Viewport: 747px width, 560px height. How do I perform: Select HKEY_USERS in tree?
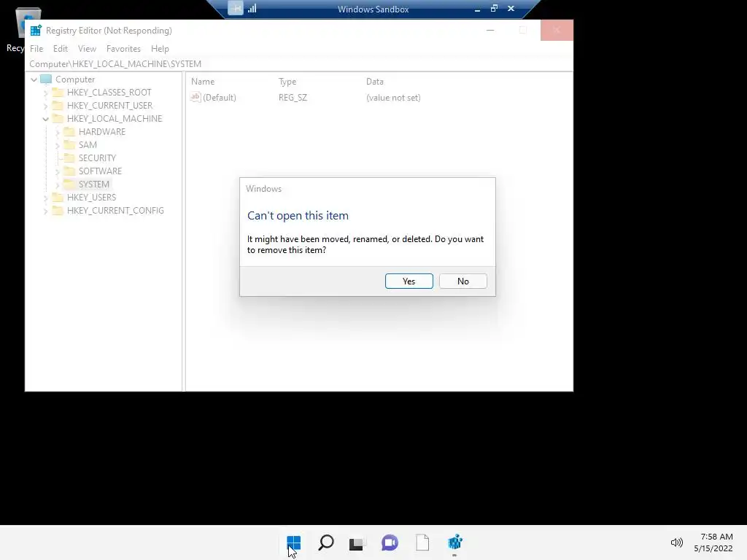point(91,197)
